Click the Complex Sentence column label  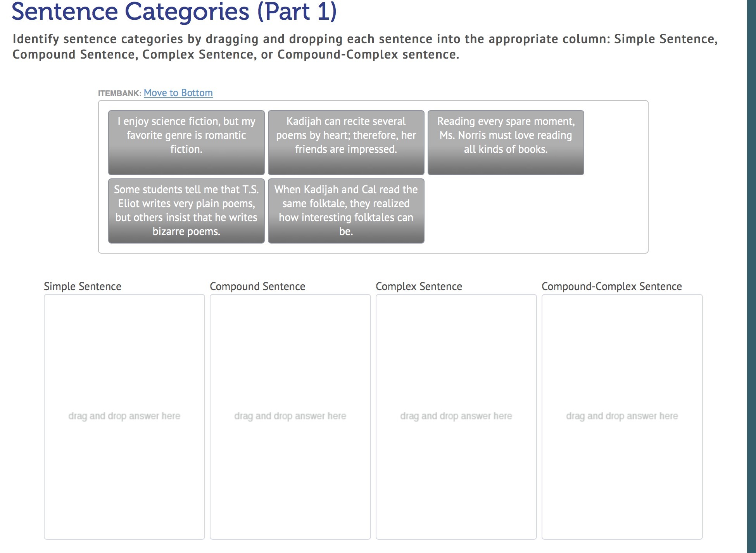pos(419,287)
